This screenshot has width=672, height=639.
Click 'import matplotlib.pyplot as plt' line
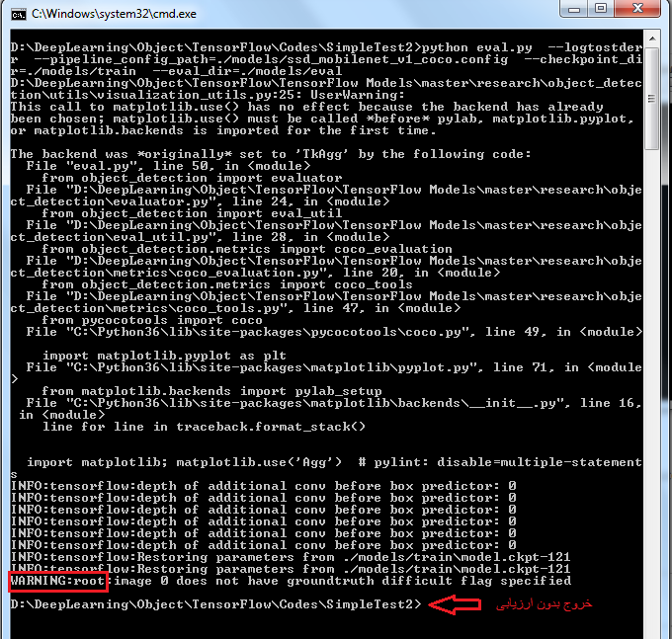[x=164, y=356]
